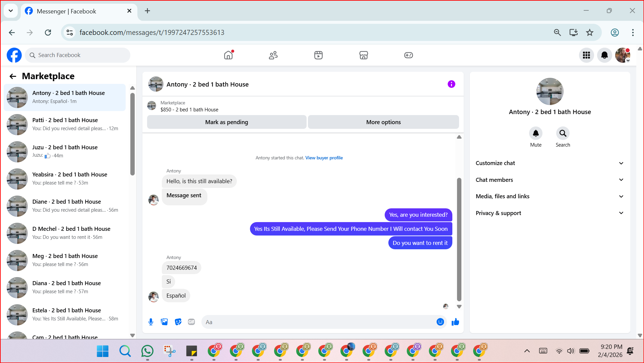Image resolution: width=644 pixels, height=363 pixels.
Task: Open the View buyer profile link
Action: point(324,158)
